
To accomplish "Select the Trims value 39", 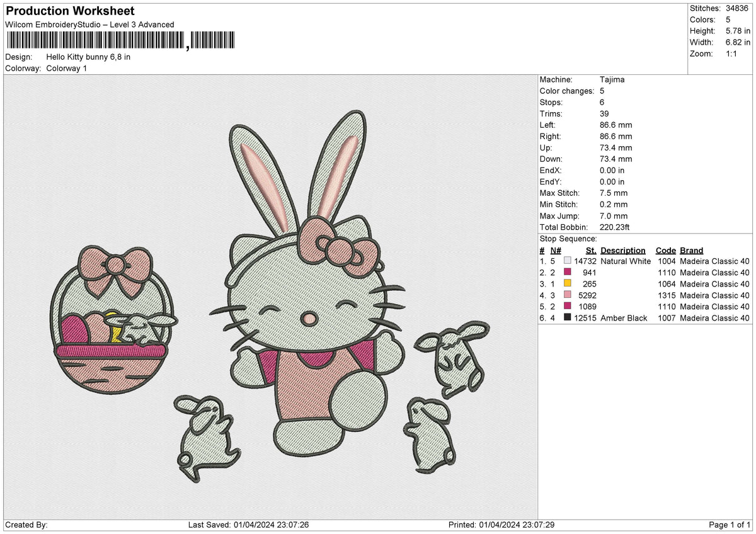I will coord(605,113).
